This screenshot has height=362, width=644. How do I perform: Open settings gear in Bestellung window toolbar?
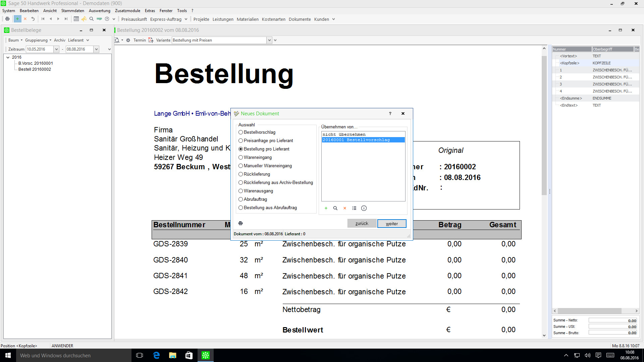click(128, 40)
